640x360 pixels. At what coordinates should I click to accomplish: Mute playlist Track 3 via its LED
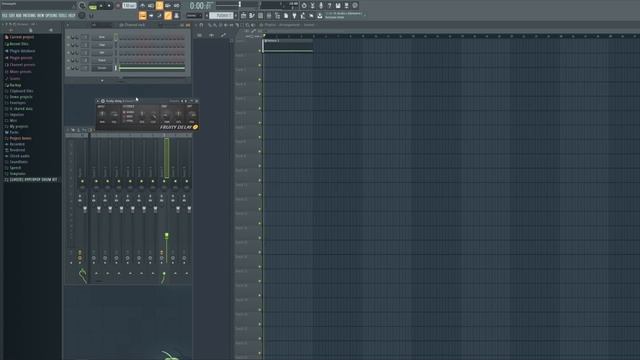(260, 80)
